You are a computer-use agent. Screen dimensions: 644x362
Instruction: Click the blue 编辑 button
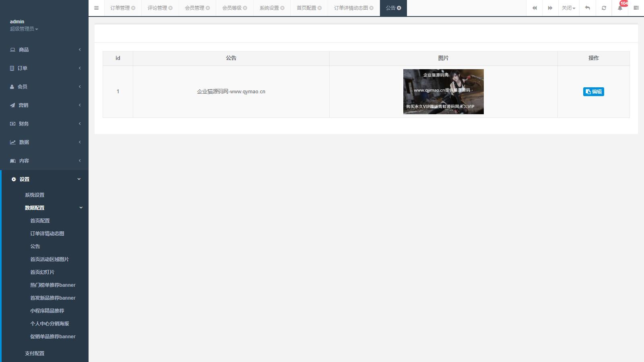coord(593,92)
